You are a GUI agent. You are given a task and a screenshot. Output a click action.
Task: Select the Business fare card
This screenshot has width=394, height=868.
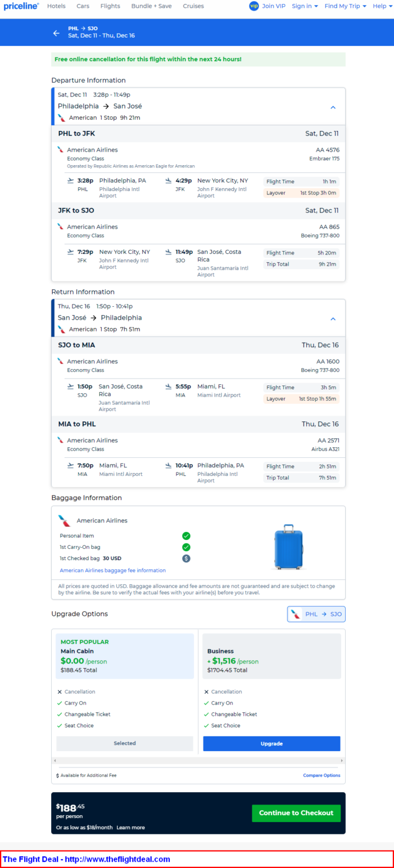(272, 656)
